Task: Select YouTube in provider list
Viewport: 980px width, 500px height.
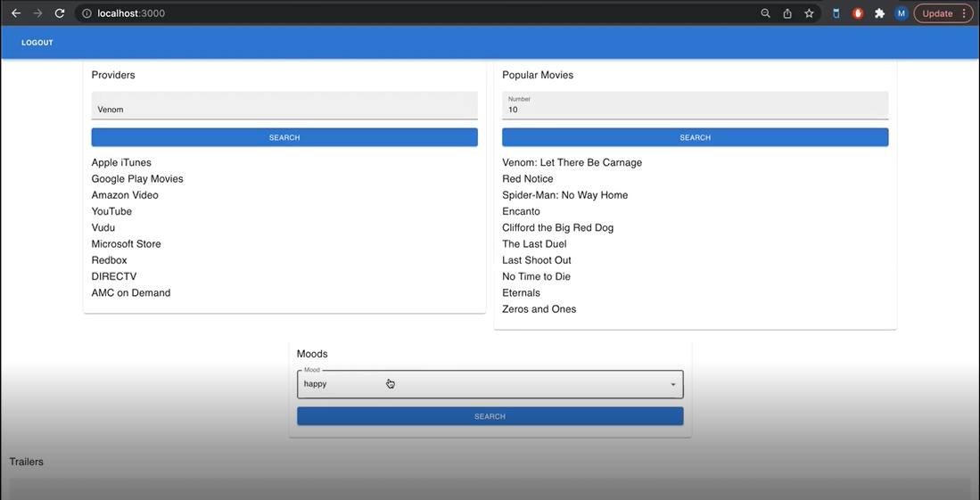Action: click(x=111, y=211)
